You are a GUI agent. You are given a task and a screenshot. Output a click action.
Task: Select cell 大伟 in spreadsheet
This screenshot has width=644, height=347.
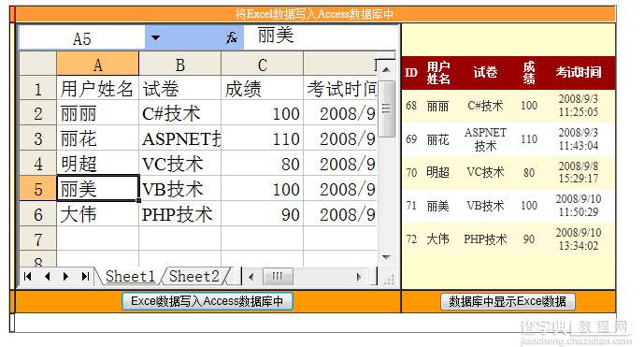98,214
